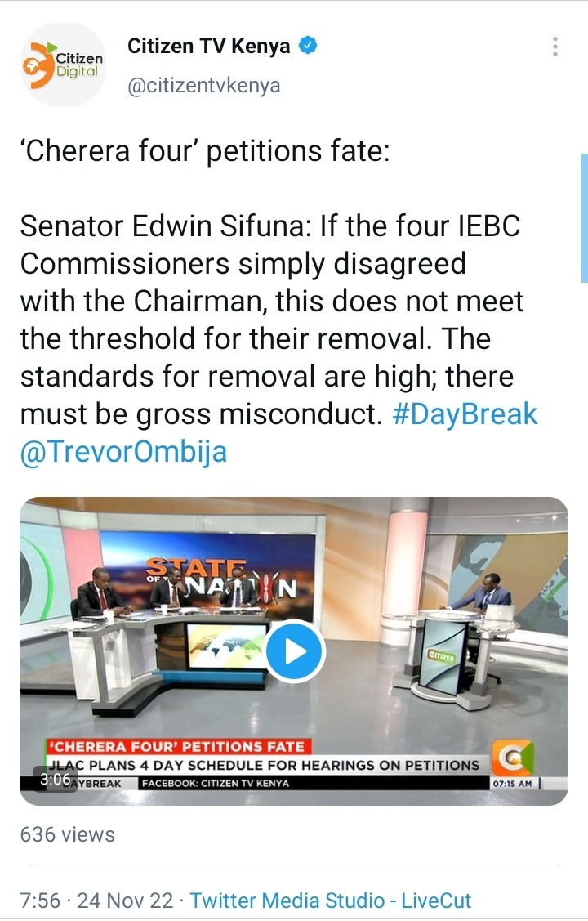Viewport: 588px width, 921px height.
Task: Play the State of the Nation video
Action: click(x=294, y=651)
